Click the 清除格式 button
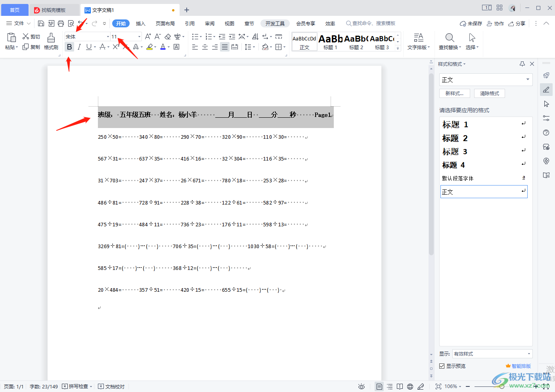Viewport: 555px width, 392px height. 490,93
